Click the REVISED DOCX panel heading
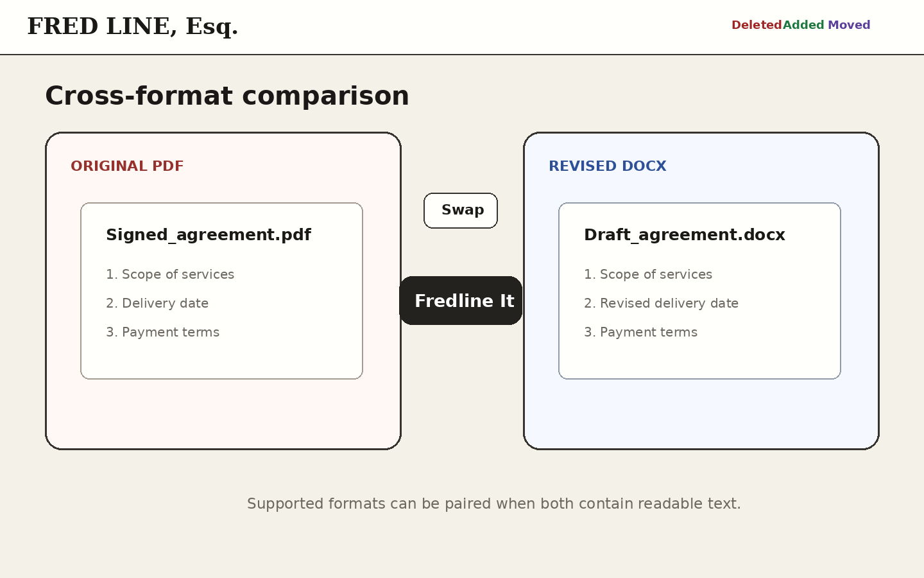924x578 pixels. pos(608,166)
